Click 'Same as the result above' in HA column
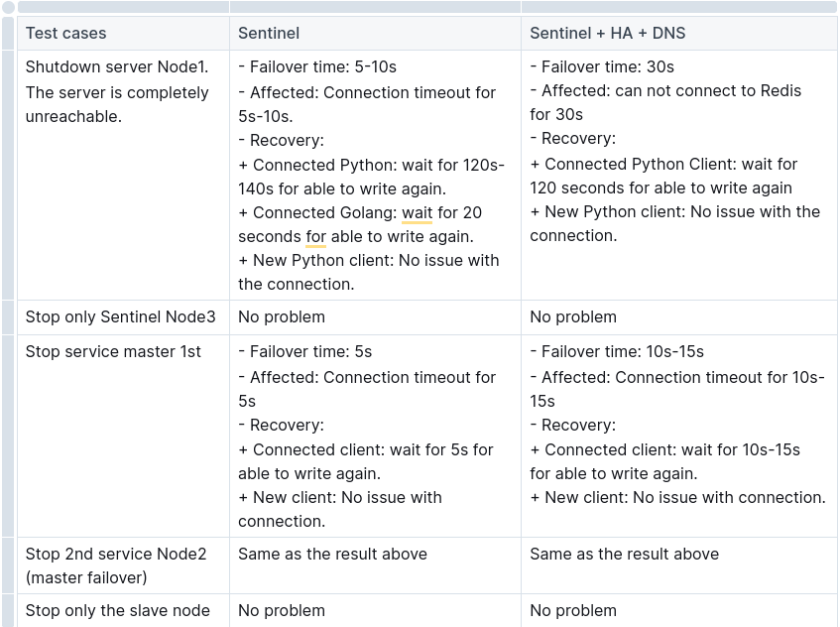The height and width of the screenshot is (627, 840). (624, 555)
